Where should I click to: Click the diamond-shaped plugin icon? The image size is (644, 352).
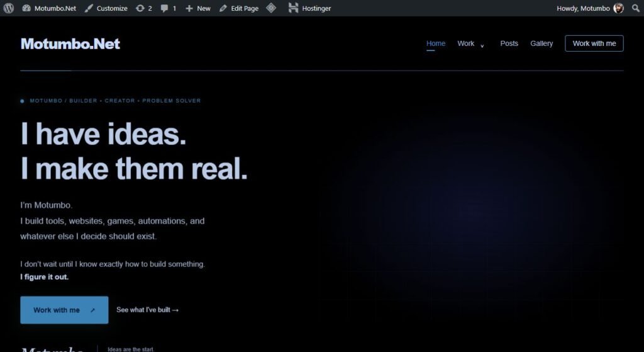pos(271,8)
